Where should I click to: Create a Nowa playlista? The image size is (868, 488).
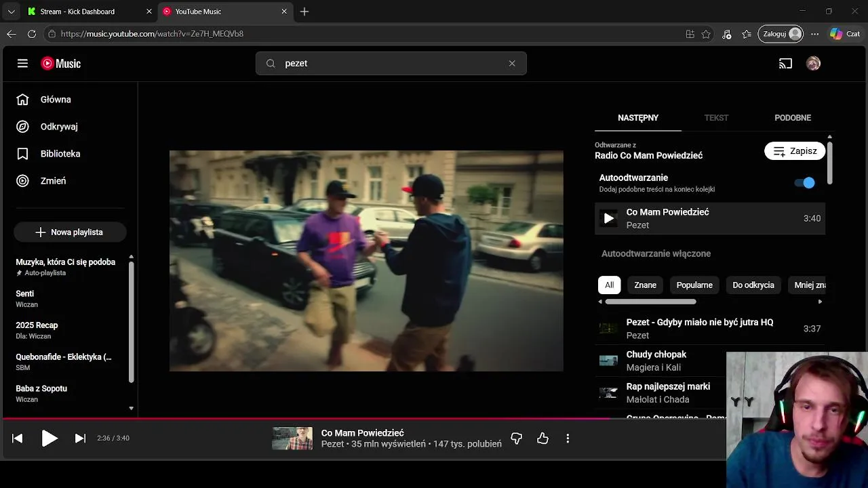(70, 232)
